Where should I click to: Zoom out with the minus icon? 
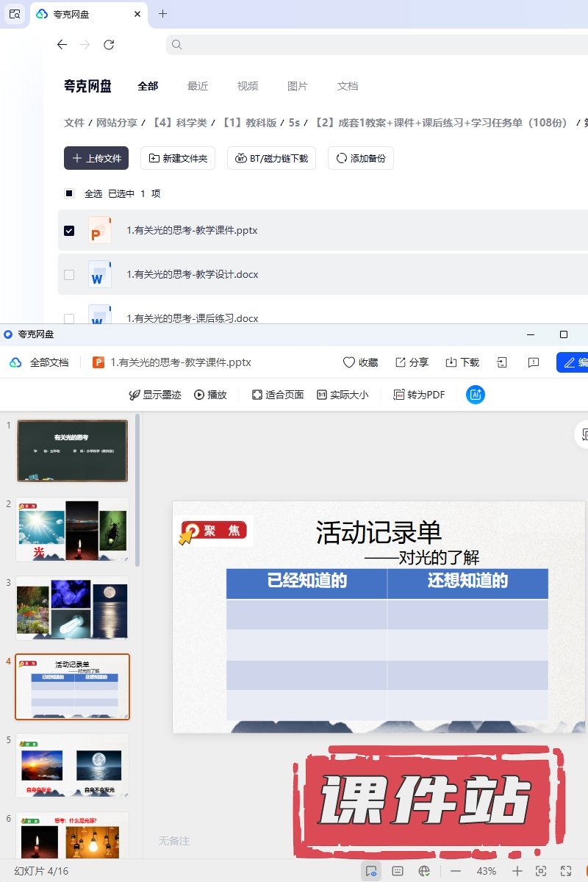[x=456, y=871]
